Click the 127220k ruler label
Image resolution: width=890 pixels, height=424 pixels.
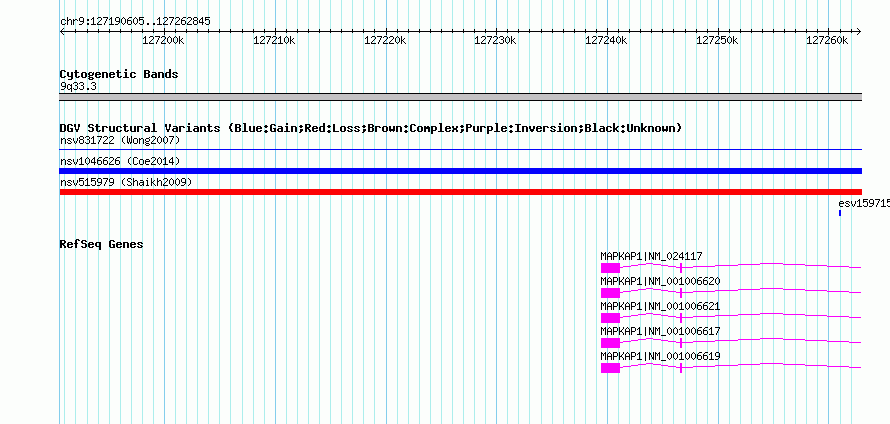click(385, 41)
